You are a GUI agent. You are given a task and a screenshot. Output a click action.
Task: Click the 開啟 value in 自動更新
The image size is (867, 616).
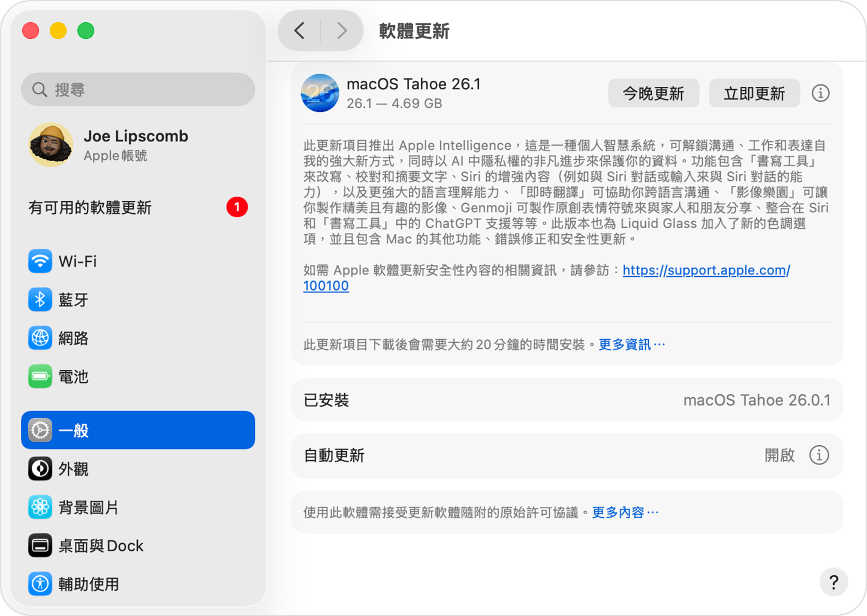(x=779, y=455)
